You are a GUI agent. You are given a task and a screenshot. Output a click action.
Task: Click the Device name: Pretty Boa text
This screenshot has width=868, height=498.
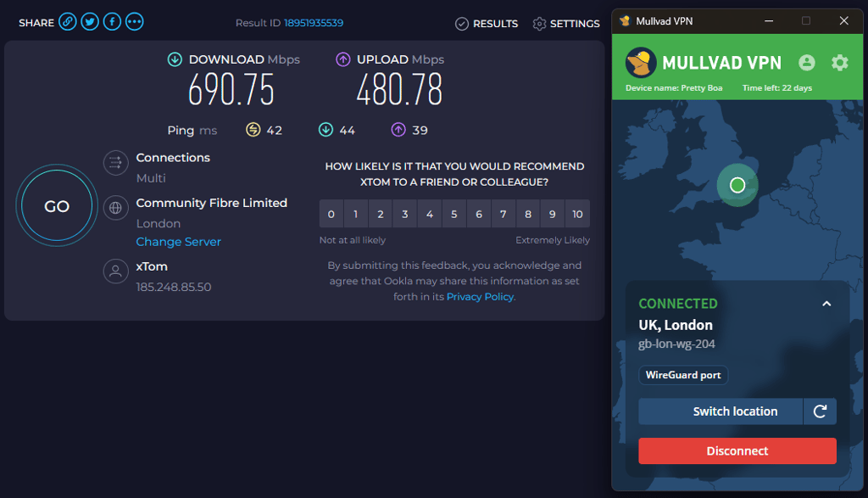point(674,88)
